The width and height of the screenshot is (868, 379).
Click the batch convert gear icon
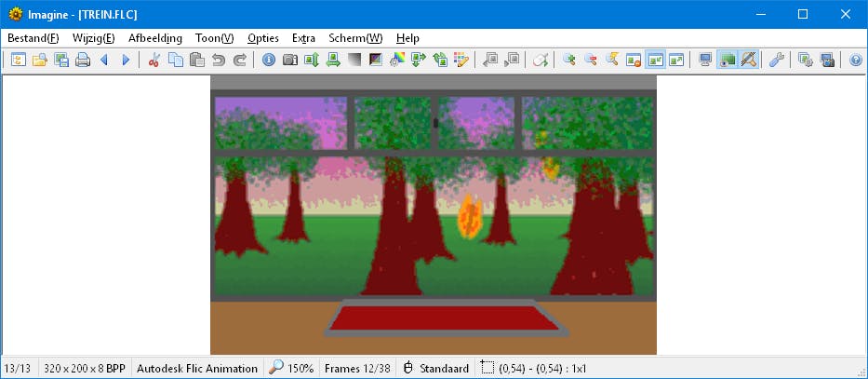tap(806, 60)
